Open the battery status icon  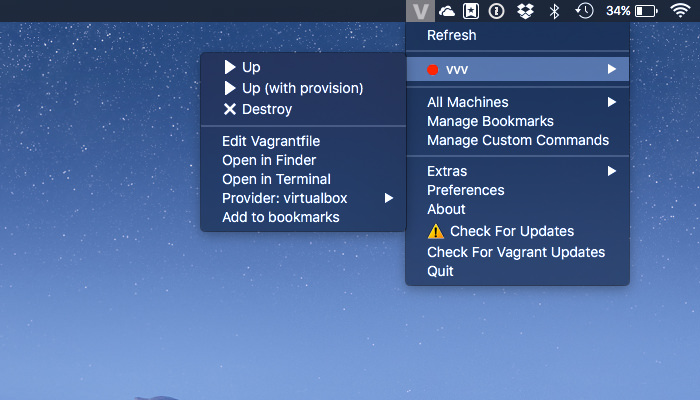click(646, 11)
